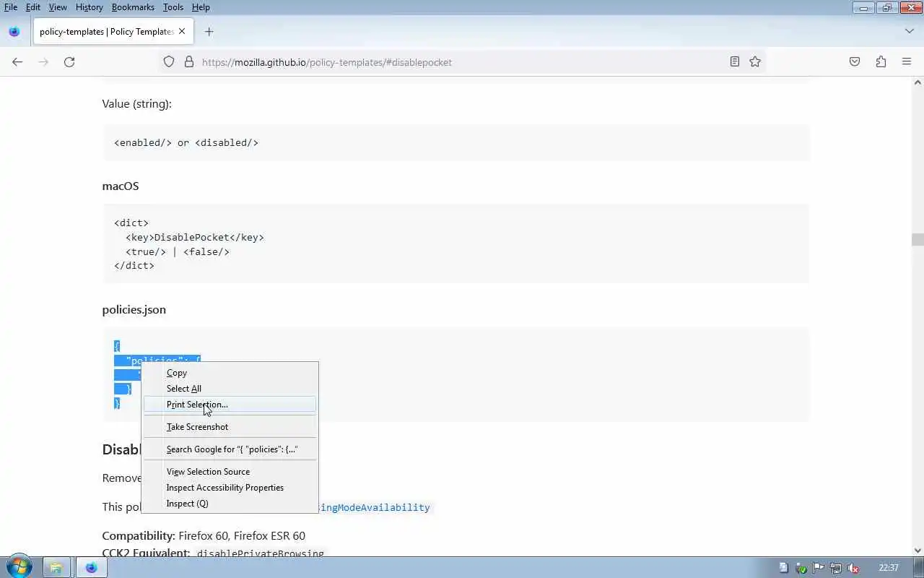
Task: Choose Take Screenshot from context menu
Action: coord(230,427)
